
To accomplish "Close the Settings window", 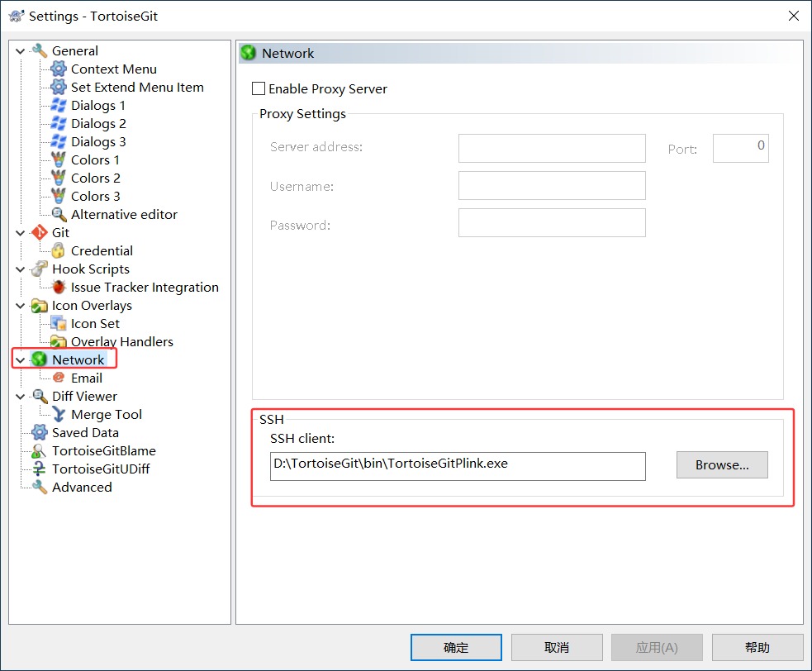I will tap(793, 16).
